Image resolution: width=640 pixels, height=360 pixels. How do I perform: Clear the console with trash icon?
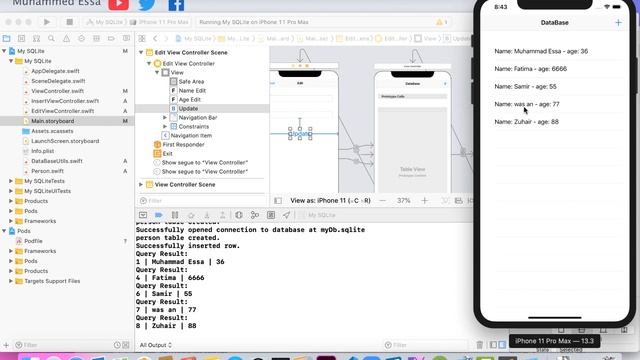[480, 345]
